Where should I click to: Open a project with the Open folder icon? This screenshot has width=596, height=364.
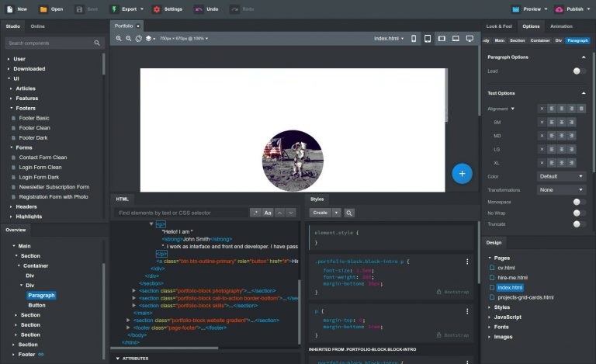[43, 9]
